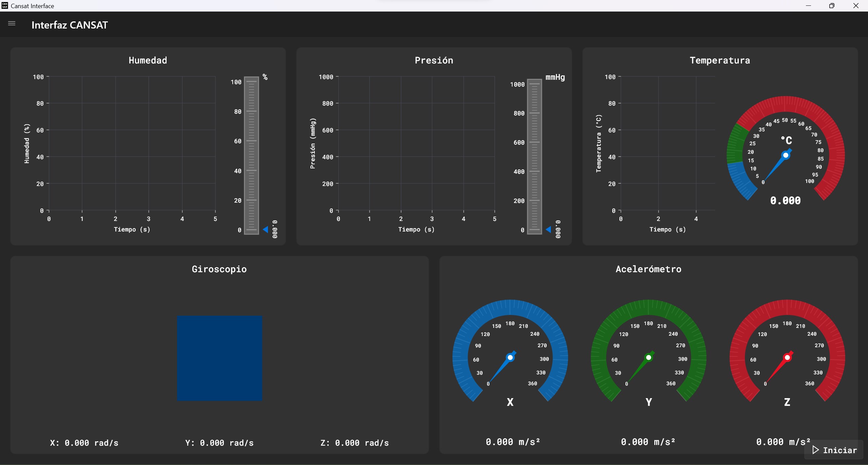The height and width of the screenshot is (465, 868).
Task: Open the hamburger navigation menu
Action: click(x=12, y=23)
